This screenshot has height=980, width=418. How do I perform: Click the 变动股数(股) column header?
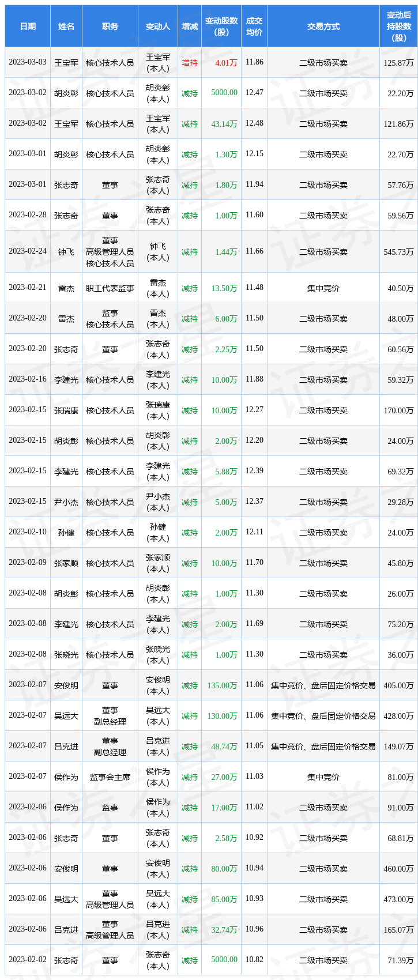pyautogui.click(x=221, y=27)
